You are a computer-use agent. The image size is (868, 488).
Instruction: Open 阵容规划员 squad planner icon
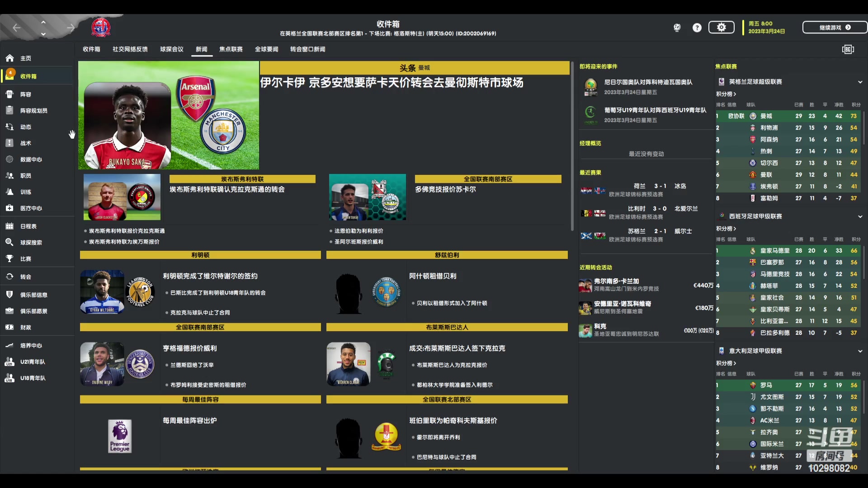click(x=9, y=111)
